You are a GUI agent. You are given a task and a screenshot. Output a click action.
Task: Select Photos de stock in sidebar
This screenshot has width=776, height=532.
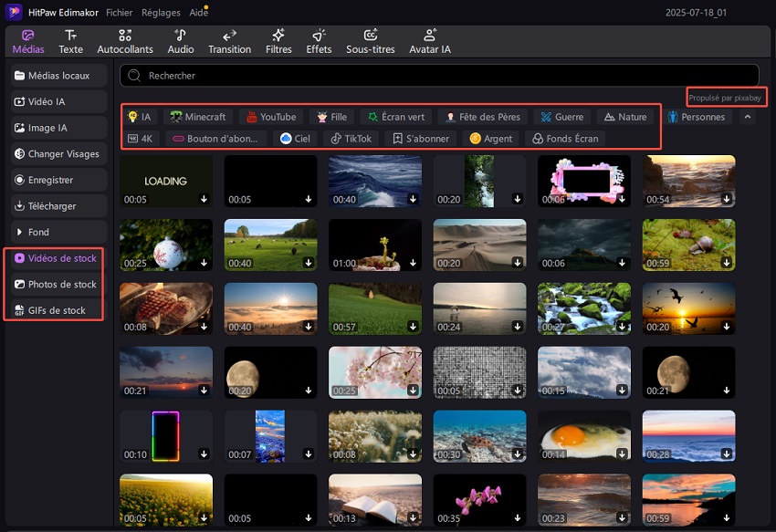58,284
